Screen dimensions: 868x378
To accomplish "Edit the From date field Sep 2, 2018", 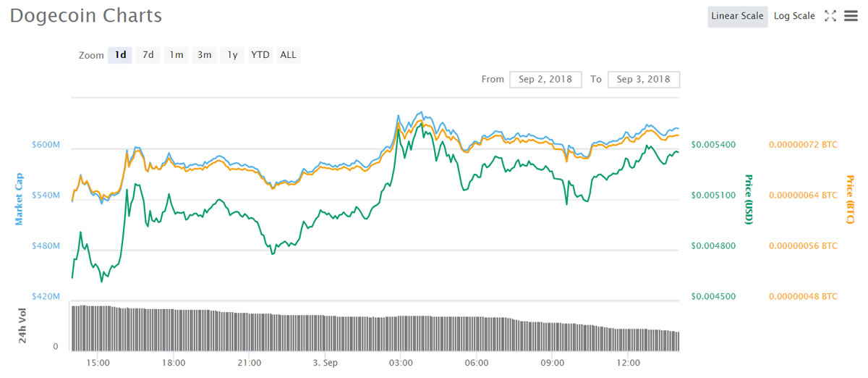I will click(545, 79).
